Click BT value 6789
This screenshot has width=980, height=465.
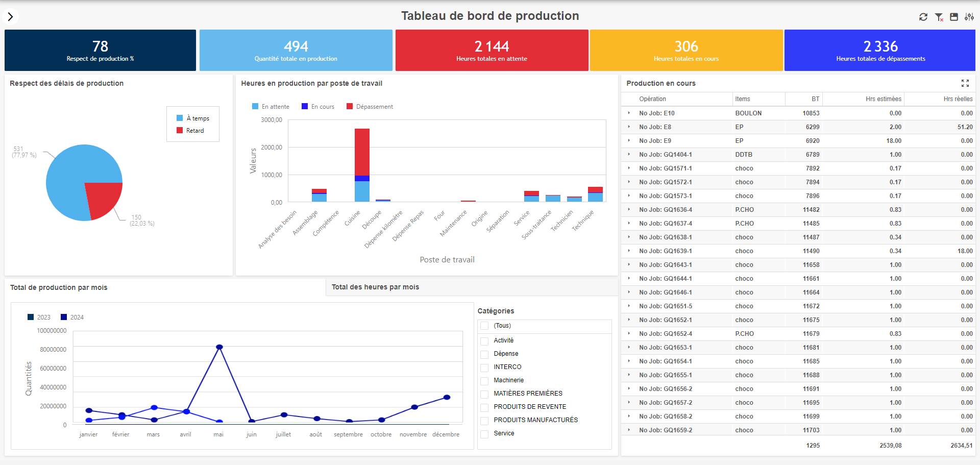(813, 155)
